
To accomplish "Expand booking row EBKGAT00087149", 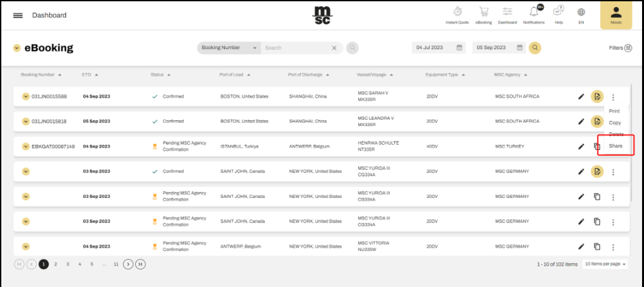I will (26, 146).
